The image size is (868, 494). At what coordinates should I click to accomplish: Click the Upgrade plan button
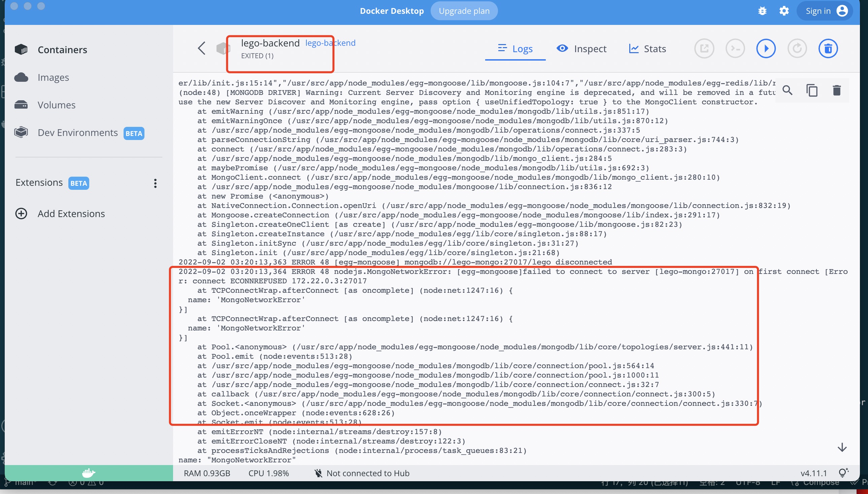pos(464,11)
